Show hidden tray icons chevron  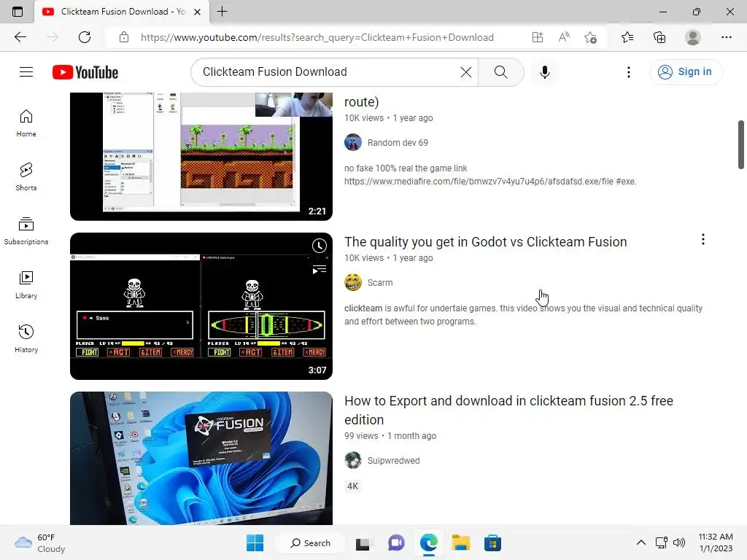click(641, 542)
